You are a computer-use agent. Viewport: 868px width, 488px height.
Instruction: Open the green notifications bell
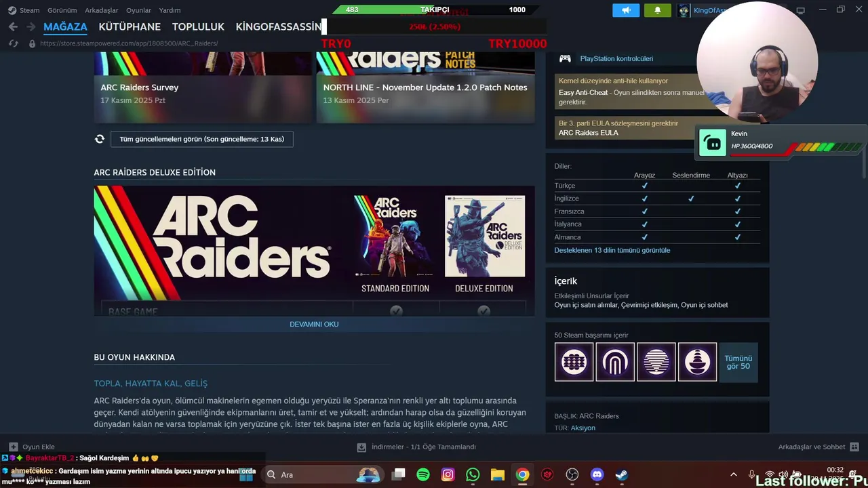click(657, 10)
